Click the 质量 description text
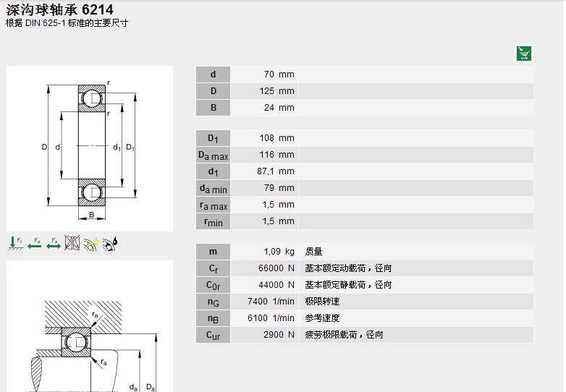Screen dimensions: 566x392 click(x=313, y=252)
